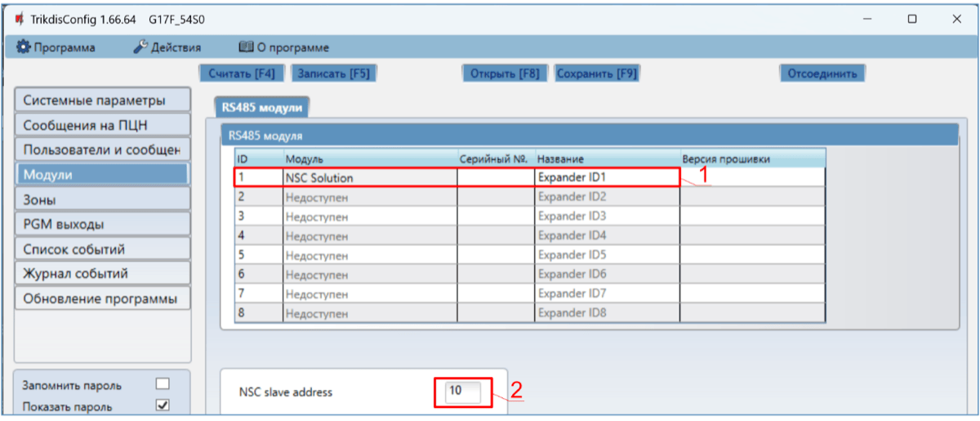
Task: Open Журнал событий section
Action: [102, 273]
